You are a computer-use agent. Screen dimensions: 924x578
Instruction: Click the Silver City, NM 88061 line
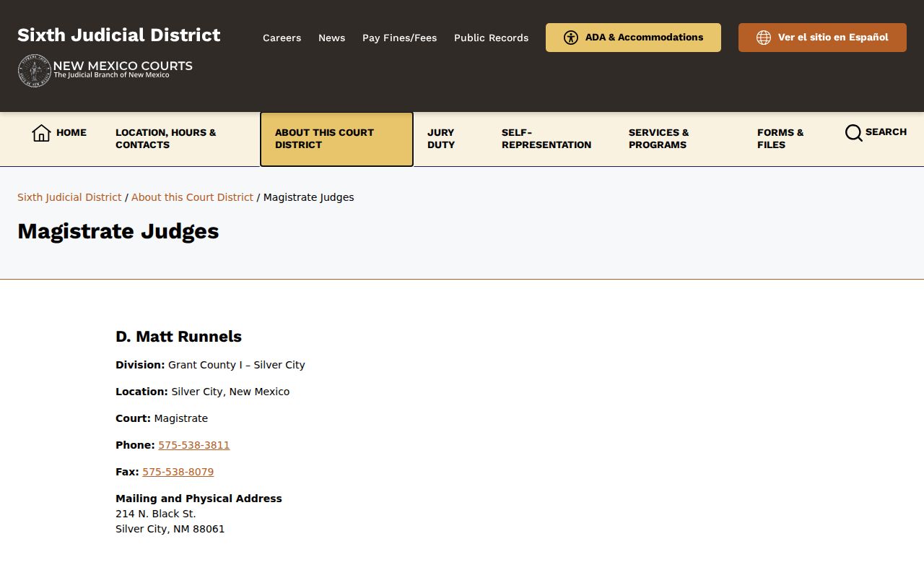(x=170, y=529)
